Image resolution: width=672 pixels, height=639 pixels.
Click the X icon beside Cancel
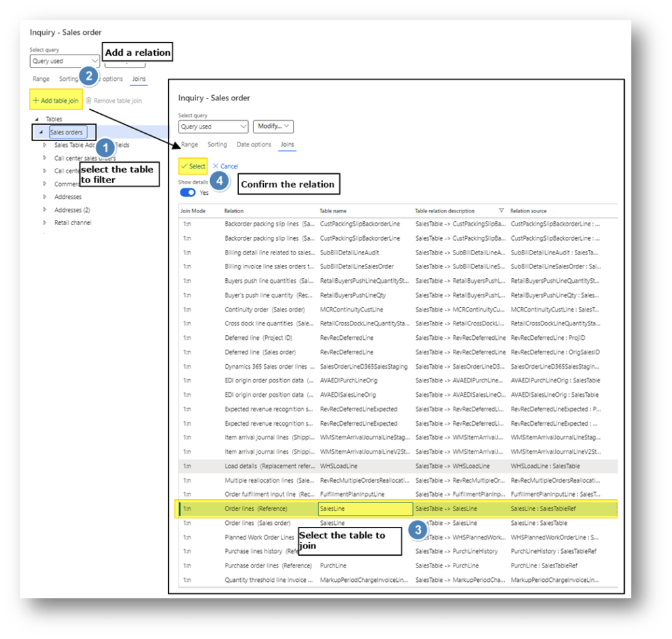(x=215, y=167)
